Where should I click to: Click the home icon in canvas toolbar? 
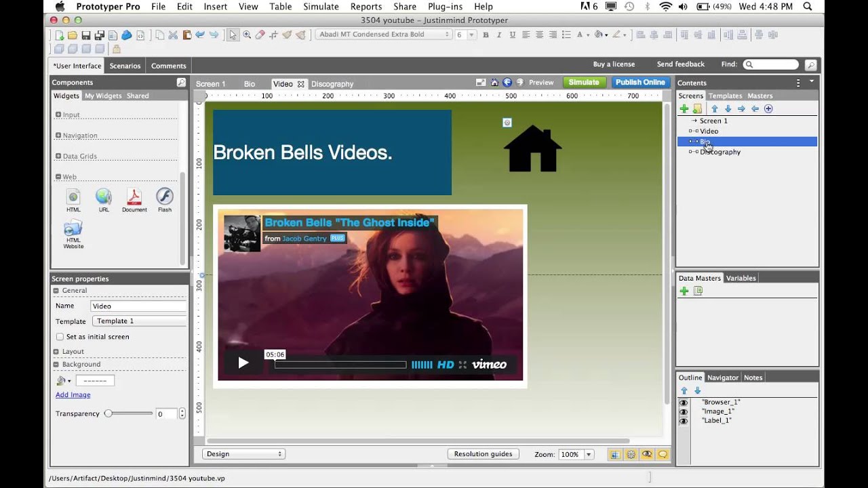click(x=494, y=83)
